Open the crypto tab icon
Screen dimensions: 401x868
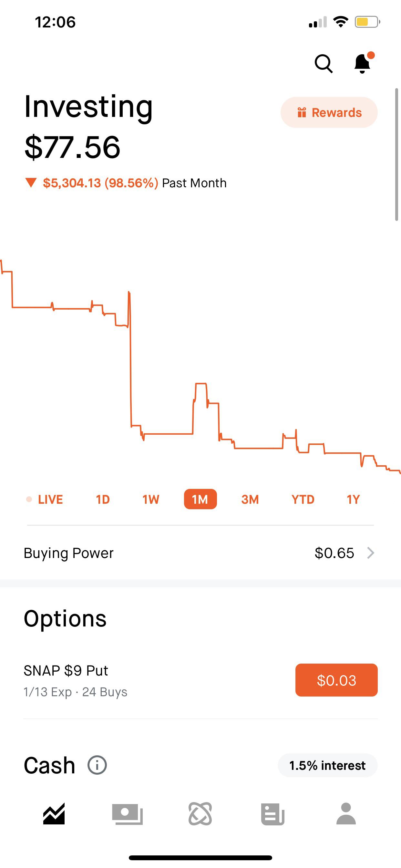(200, 814)
